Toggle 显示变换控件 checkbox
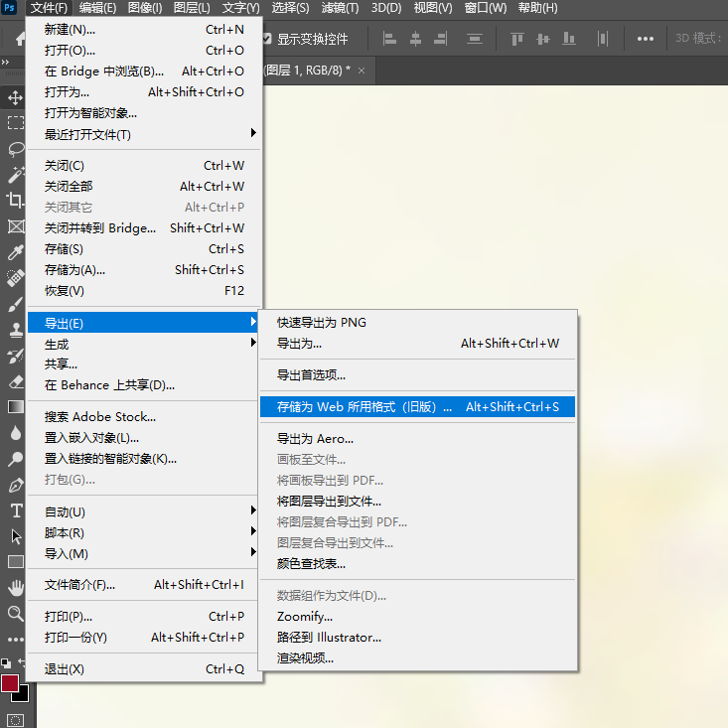This screenshot has width=728, height=728. pyautogui.click(x=267, y=39)
